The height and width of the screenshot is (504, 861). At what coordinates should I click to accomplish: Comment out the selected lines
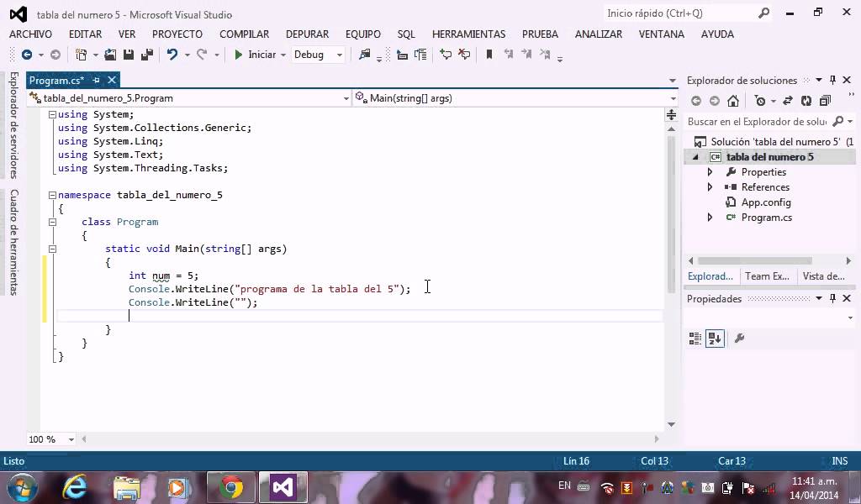coord(446,55)
